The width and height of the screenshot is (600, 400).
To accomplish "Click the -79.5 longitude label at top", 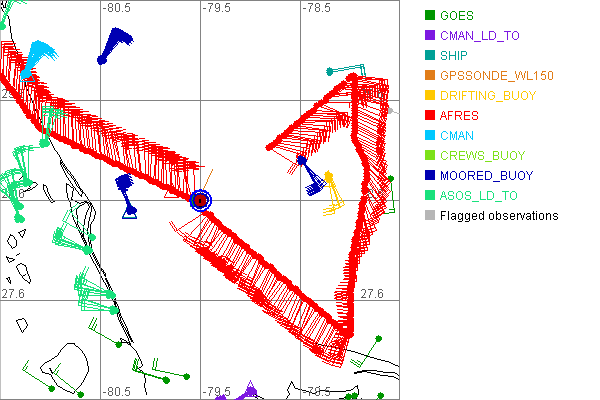I will [x=216, y=8].
